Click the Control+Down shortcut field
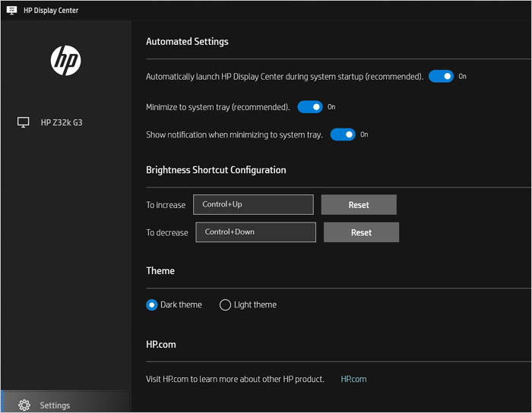This screenshot has width=532, height=413. pyautogui.click(x=255, y=232)
